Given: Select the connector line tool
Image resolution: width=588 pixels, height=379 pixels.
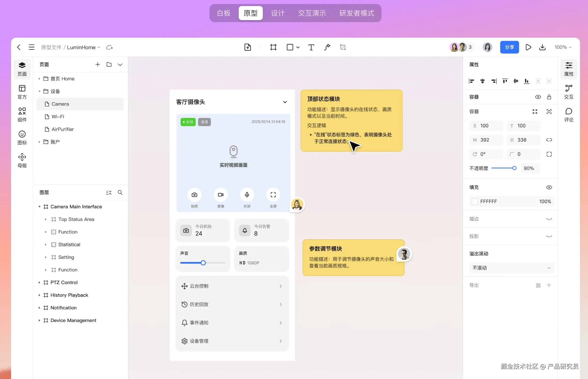Looking at the screenshot, I should 327,47.
